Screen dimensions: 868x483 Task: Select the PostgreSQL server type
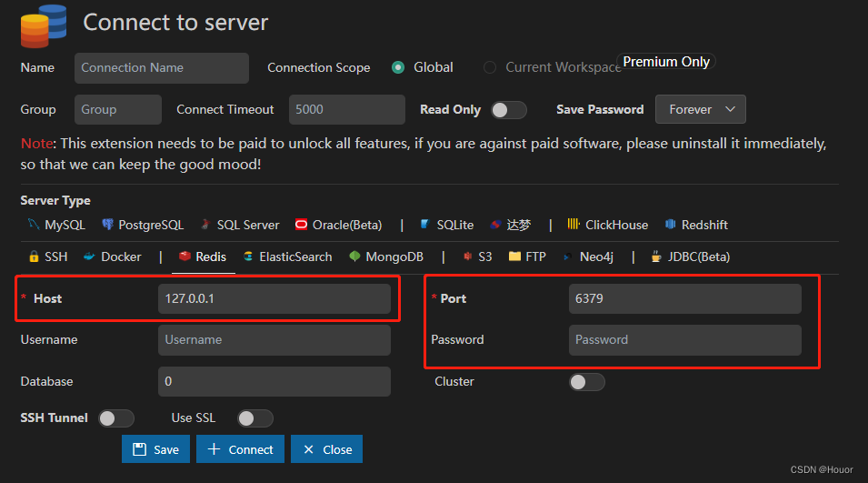pyautogui.click(x=143, y=225)
